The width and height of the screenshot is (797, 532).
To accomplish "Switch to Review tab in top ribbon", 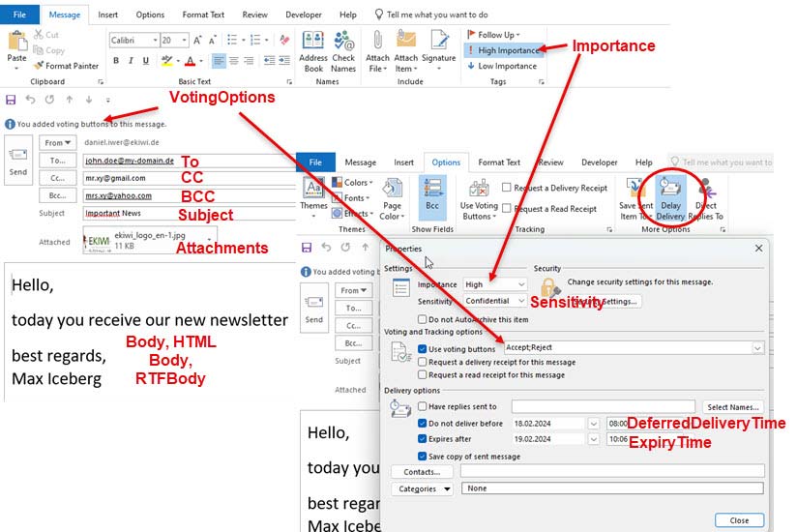I will tap(254, 15).
